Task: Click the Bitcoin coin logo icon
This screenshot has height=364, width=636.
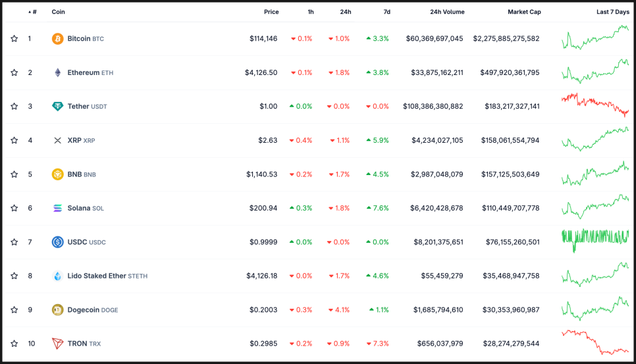Action: click(x=58, y=39)
